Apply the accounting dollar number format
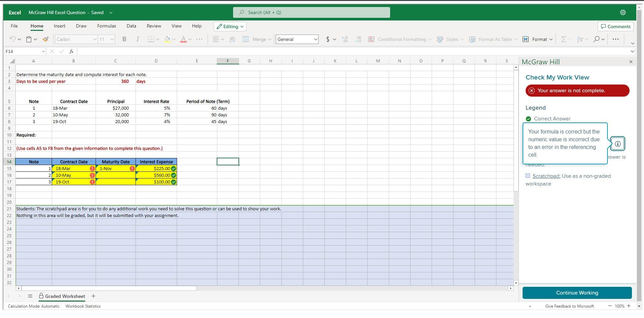This screenshot has height=318, width=644. tap(328, 39)
